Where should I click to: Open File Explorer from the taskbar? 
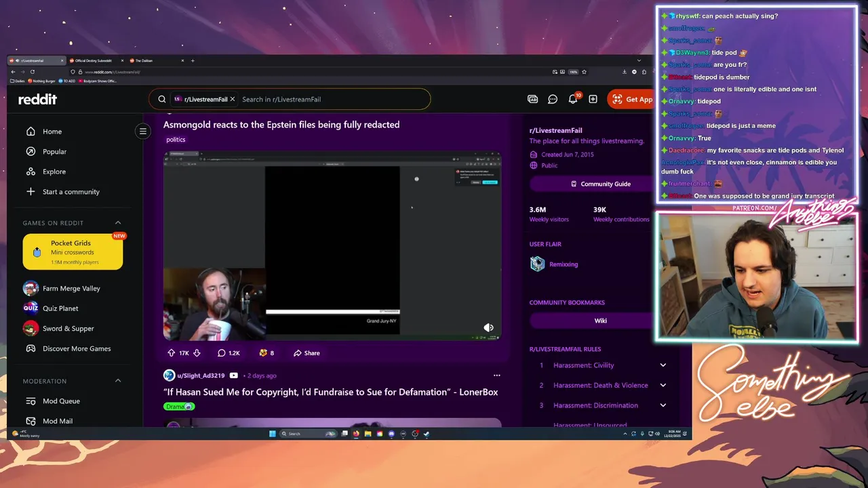click(x=368, y=434)
